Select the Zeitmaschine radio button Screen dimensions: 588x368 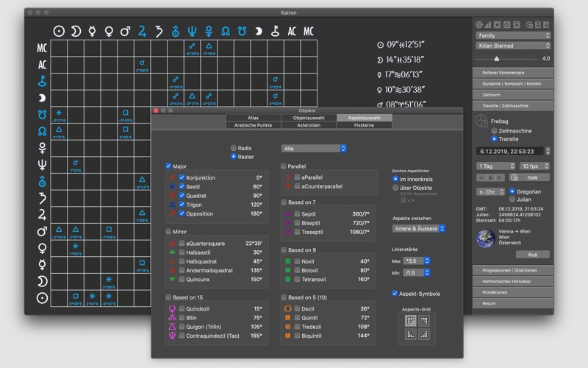point(494,131)
